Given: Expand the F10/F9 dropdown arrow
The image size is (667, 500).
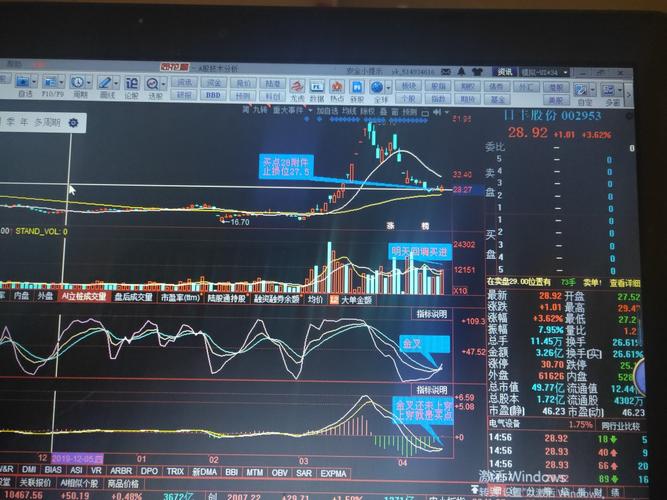Looking at the screenshot, I should 62,82.
